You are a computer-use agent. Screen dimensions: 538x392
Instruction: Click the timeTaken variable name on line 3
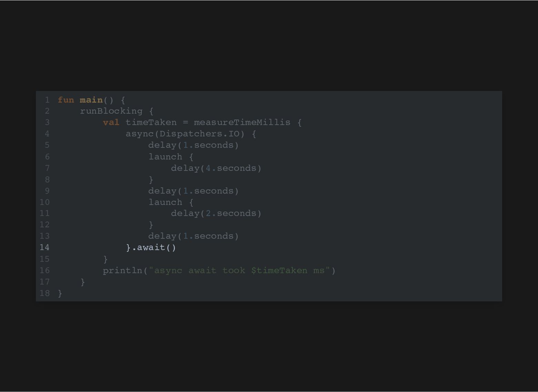[x=151, y=122]
